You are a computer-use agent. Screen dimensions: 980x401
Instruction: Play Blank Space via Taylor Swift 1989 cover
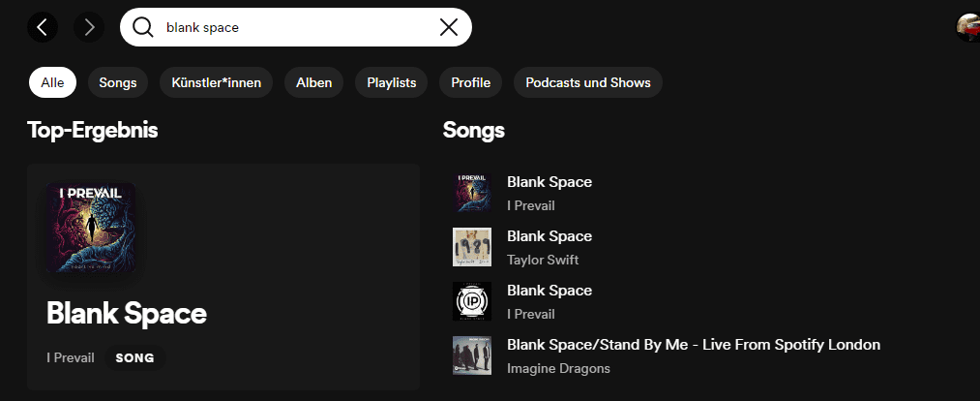point(472,247)
